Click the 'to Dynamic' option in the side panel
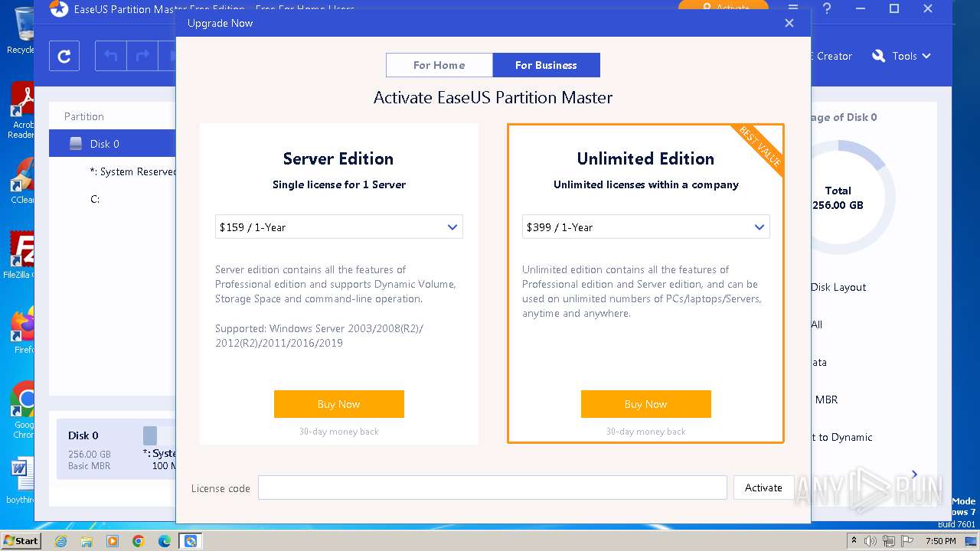 [x=841, y=437]
